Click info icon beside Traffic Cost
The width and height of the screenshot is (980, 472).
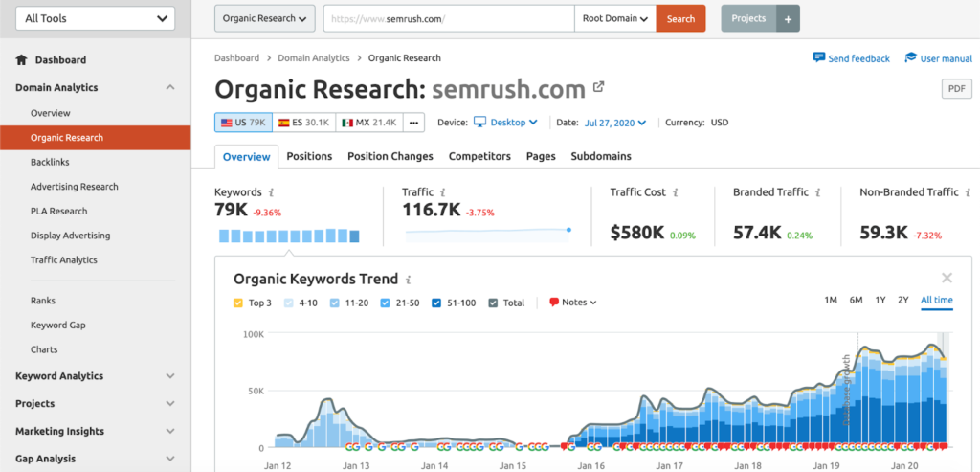pyautogui.click(x=677, y=192)
